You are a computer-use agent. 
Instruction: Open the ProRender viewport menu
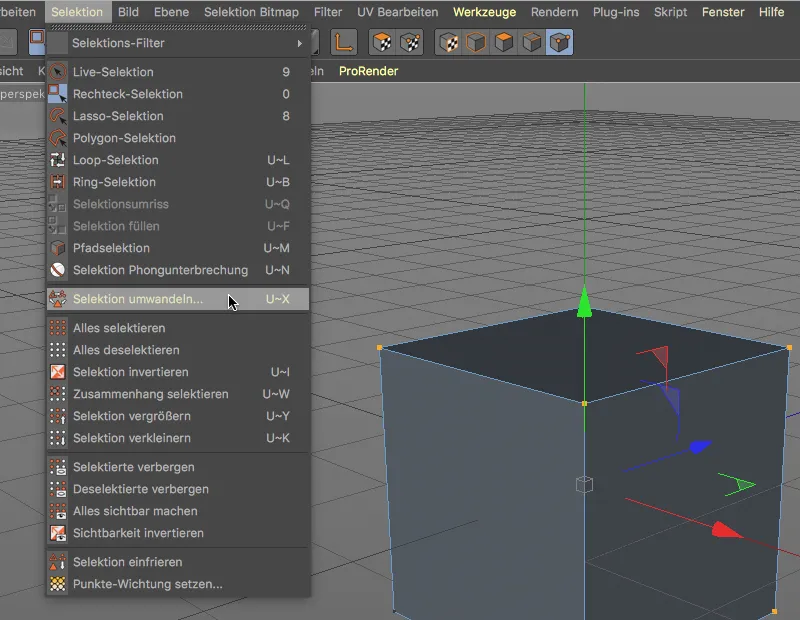tap(368, 71)
